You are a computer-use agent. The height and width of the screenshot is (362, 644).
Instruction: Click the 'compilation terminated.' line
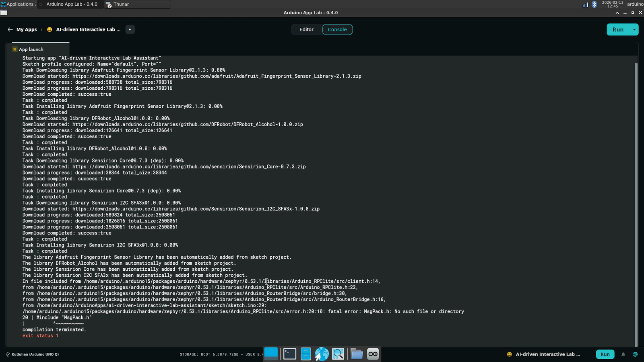point(54,329)
